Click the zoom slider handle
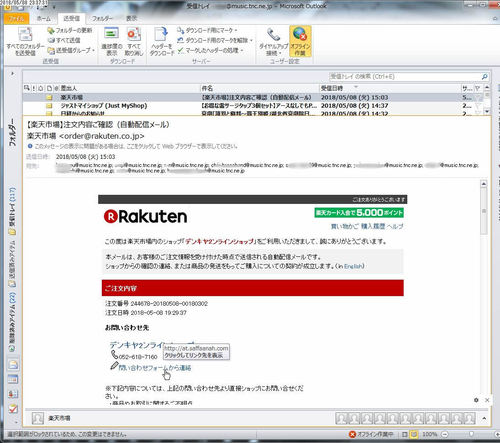 [x=471, y=434]
